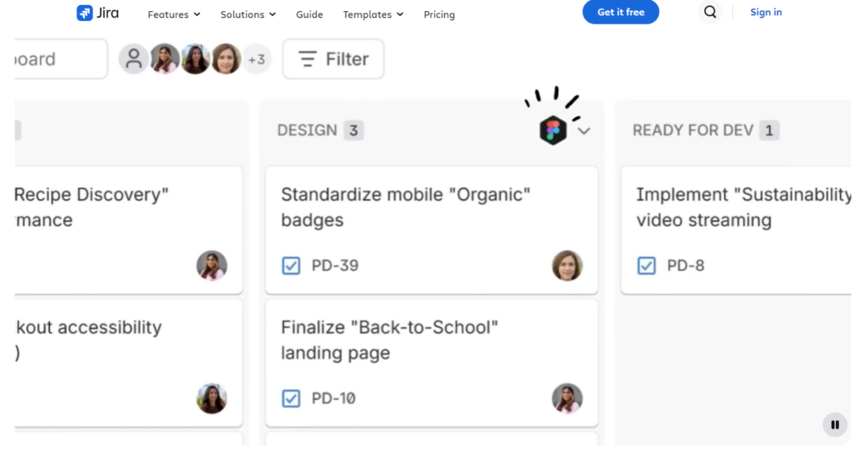Select the unassigned user avatar icon
The height and width of the screenshot is (460, 868).
tap(133, 58)
